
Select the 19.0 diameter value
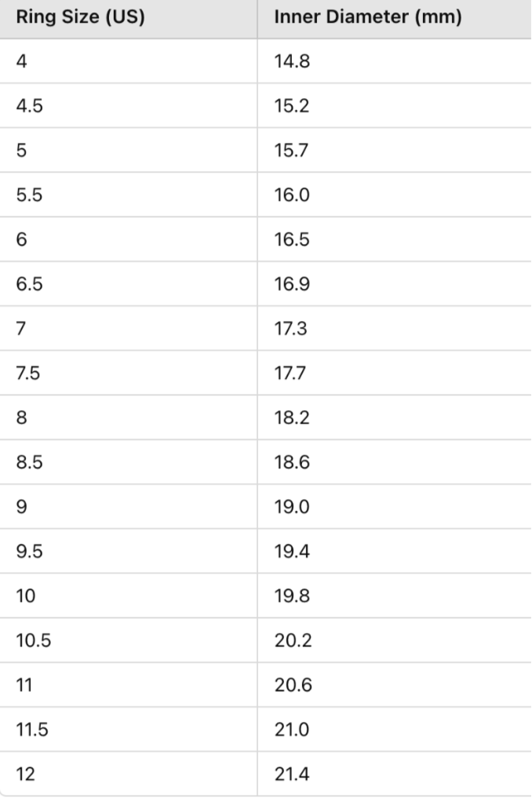coord(292,507)
